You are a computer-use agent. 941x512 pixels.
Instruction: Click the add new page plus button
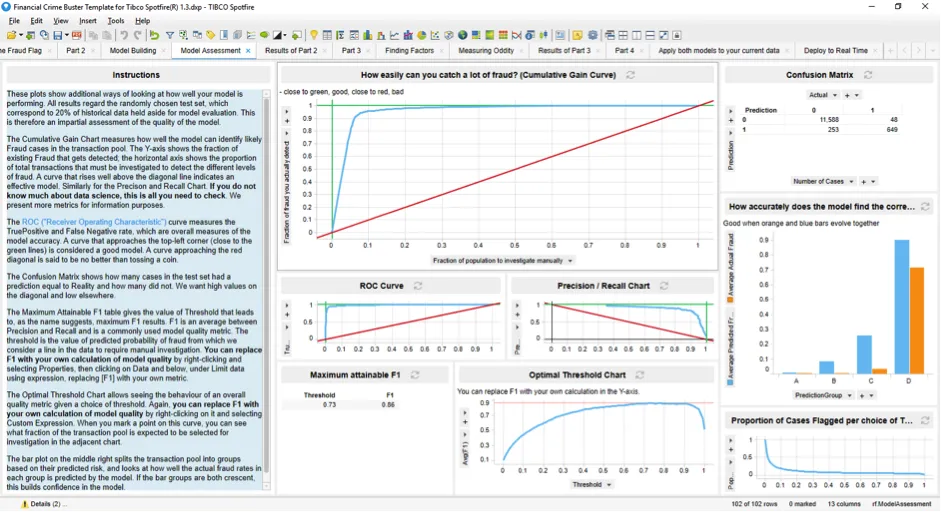[890, 51]
